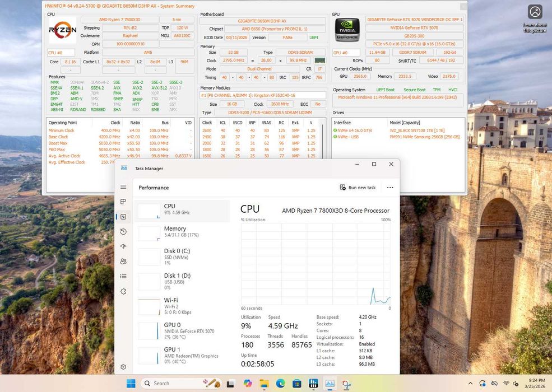This screenshot has width=552, height=392.
Task: Open the Processes page in Task Manager
Action: [123, 202]
